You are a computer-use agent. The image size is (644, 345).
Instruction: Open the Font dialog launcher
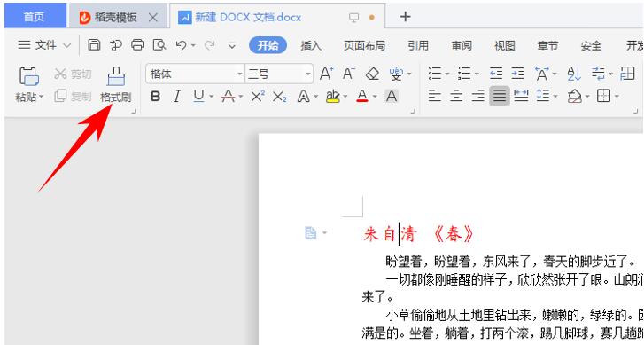(x=413, y=111)
